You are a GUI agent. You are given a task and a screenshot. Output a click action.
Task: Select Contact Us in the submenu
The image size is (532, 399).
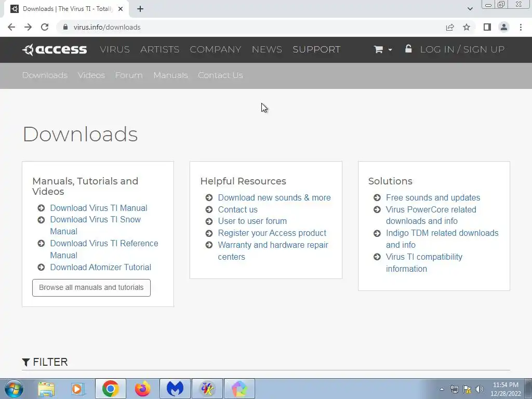click(220, 75)
